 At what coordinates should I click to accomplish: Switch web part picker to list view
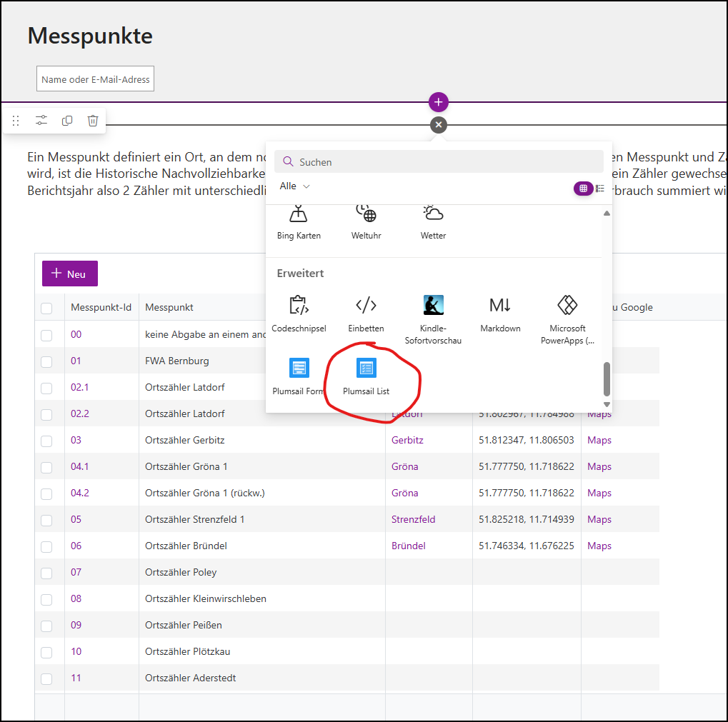(600, 189)
